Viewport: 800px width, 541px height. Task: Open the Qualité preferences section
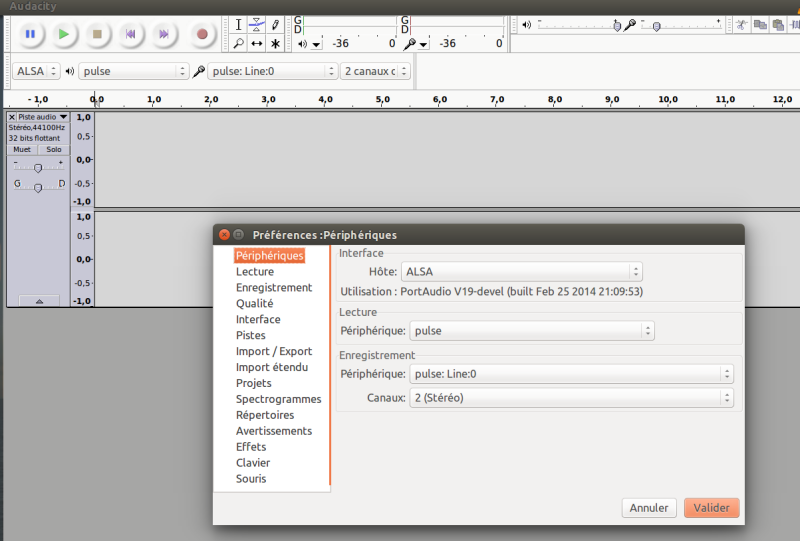(254, 303)
